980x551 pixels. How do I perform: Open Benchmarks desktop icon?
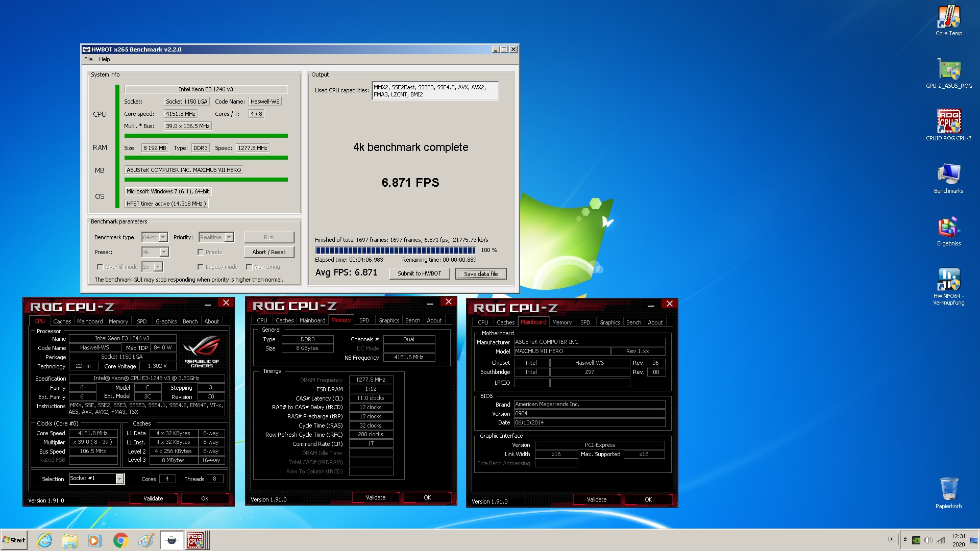pos(949,178)
